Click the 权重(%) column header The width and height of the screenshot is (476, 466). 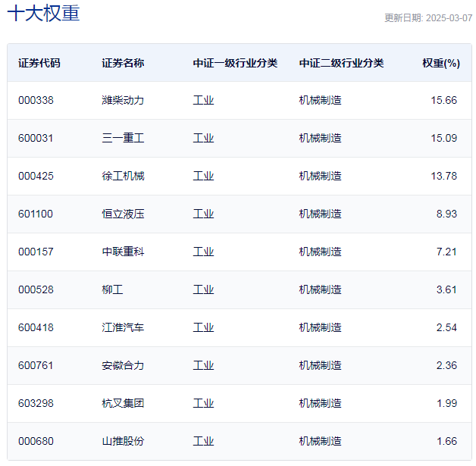click(x=441, y=63)
